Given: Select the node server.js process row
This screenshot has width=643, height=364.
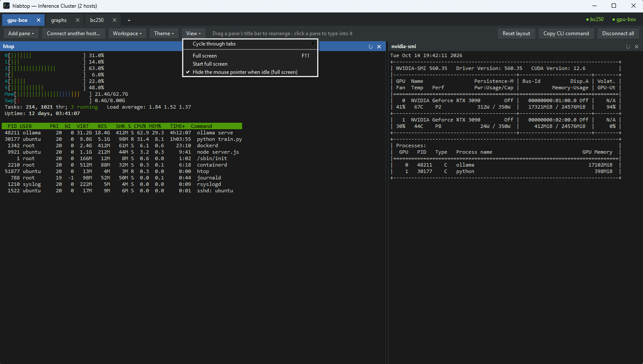Looking at the screenshot, I should pyautogui.click(x=122, y=152).
